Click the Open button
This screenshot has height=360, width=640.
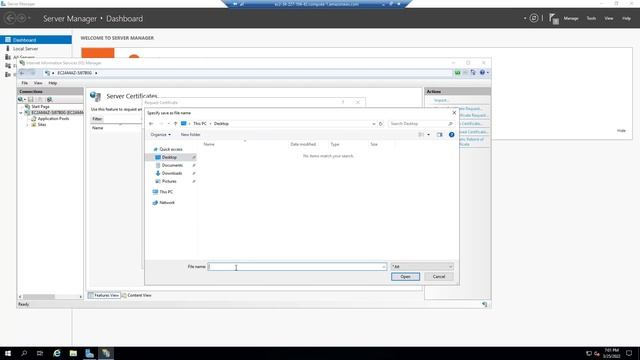point(405,277)
